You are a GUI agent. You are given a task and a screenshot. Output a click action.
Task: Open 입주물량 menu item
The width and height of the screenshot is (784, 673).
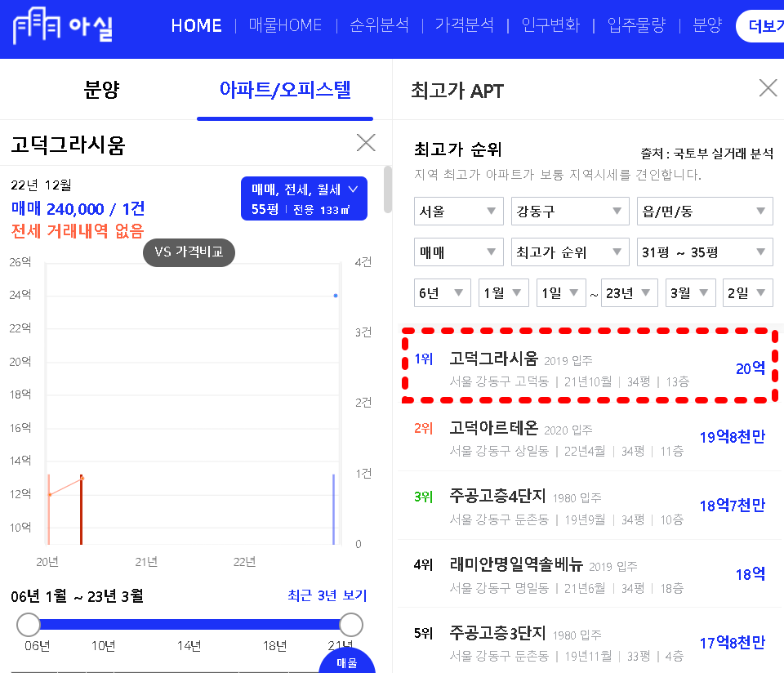point(636,25)
